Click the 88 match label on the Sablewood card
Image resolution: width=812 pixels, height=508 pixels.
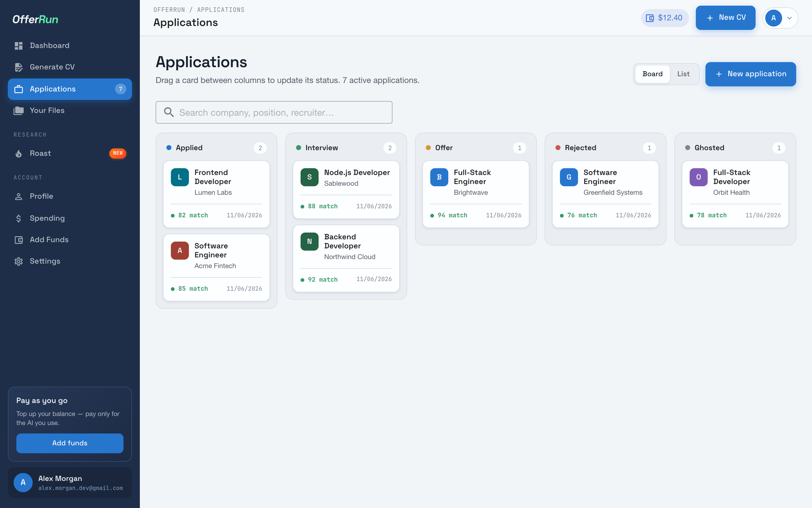(x=323, y=206)
